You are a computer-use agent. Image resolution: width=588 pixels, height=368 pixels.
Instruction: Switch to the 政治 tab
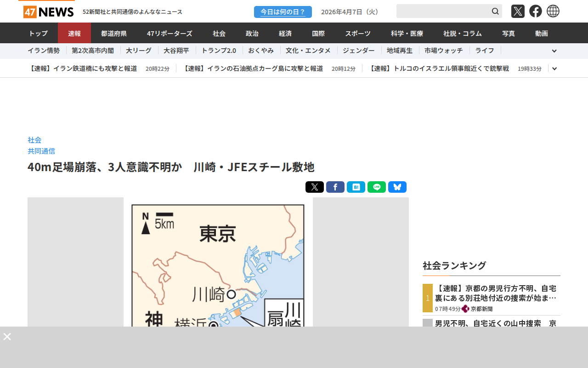click(x=252, y=33)
